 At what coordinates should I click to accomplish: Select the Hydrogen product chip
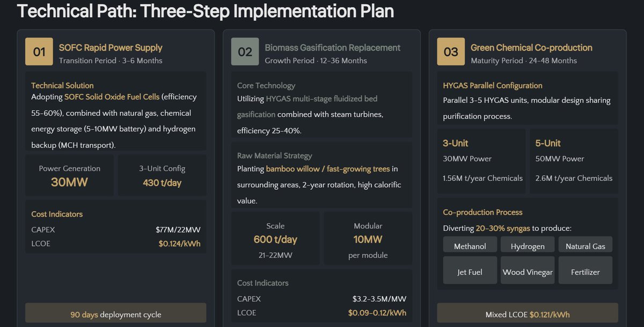pos(528,245)
